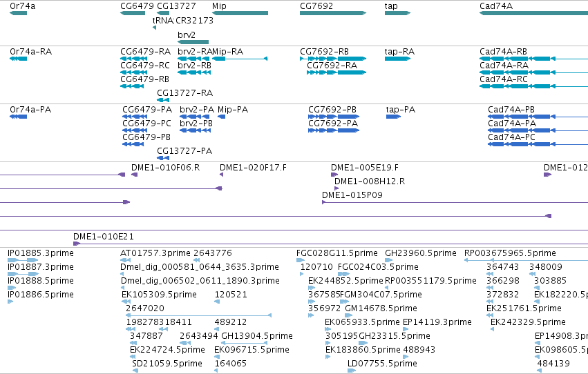588x374 pixels.
Task: Click transcript CG6479-RB
Action: point(132,86)
